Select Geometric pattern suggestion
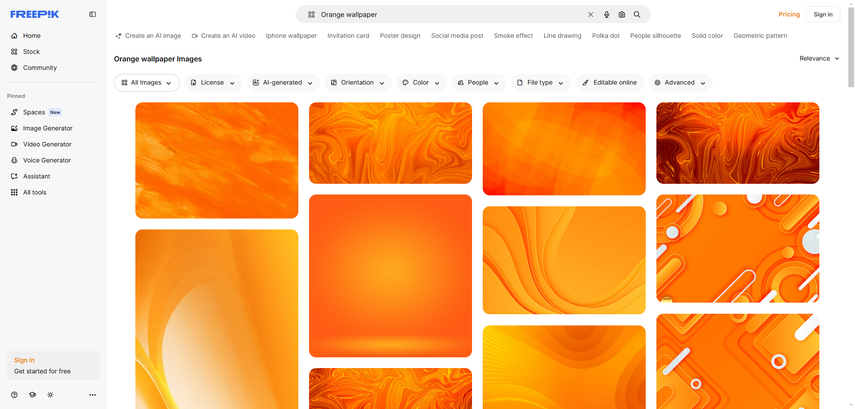The width and height of the screenshot is (855, 409). point(760,35)
